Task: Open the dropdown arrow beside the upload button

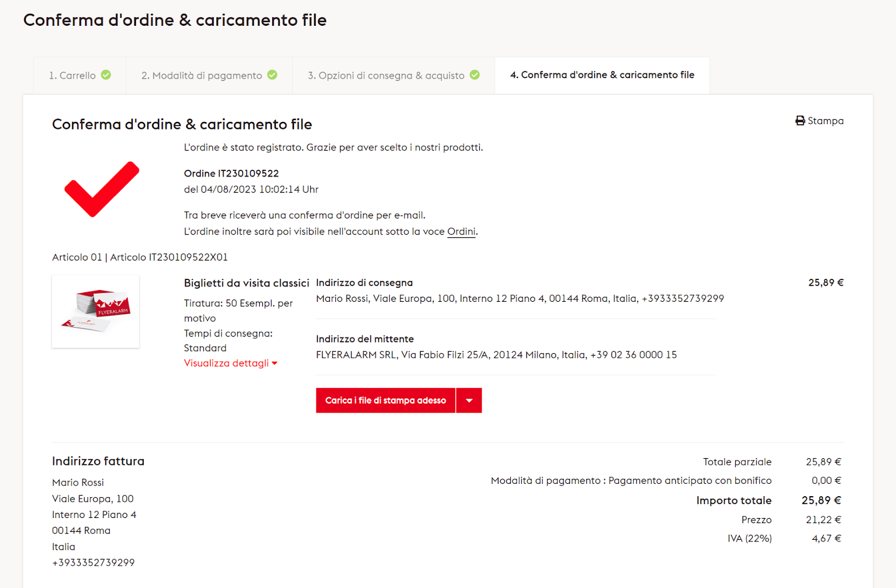Action: (469, 400)
